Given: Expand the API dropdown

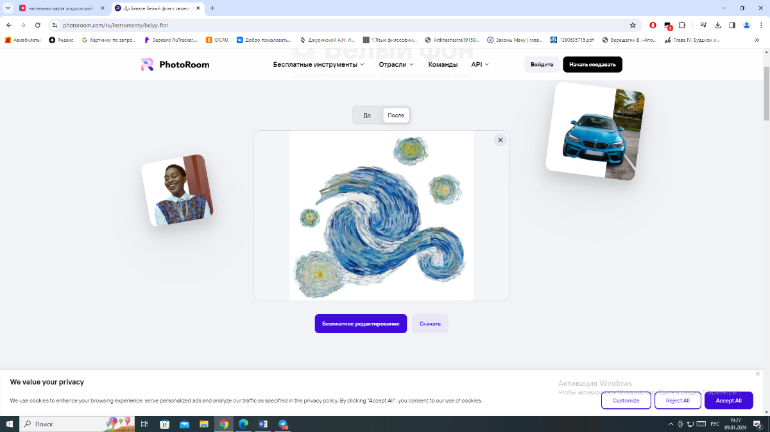Looking at the screenshot, I should pos(480,64).
